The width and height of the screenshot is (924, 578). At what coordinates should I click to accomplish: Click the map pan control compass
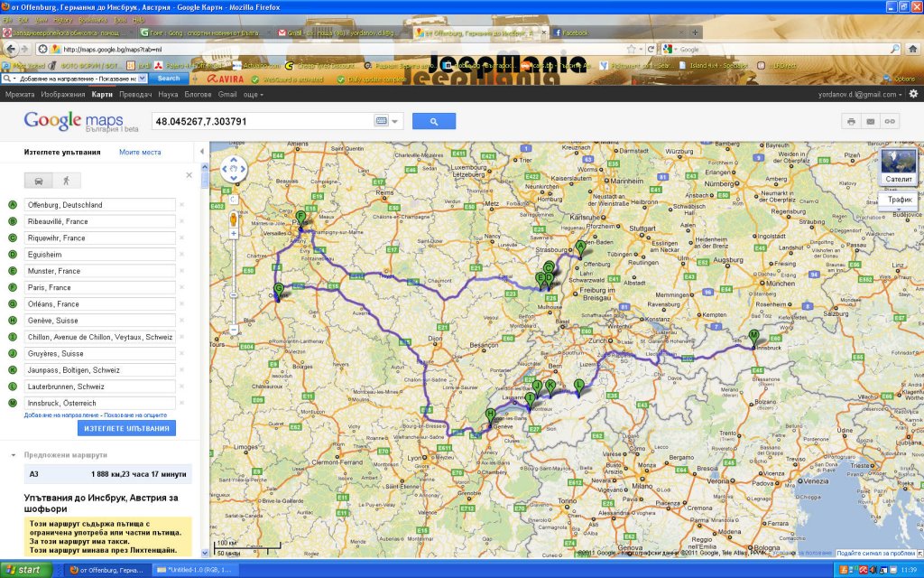click(234, 169)
